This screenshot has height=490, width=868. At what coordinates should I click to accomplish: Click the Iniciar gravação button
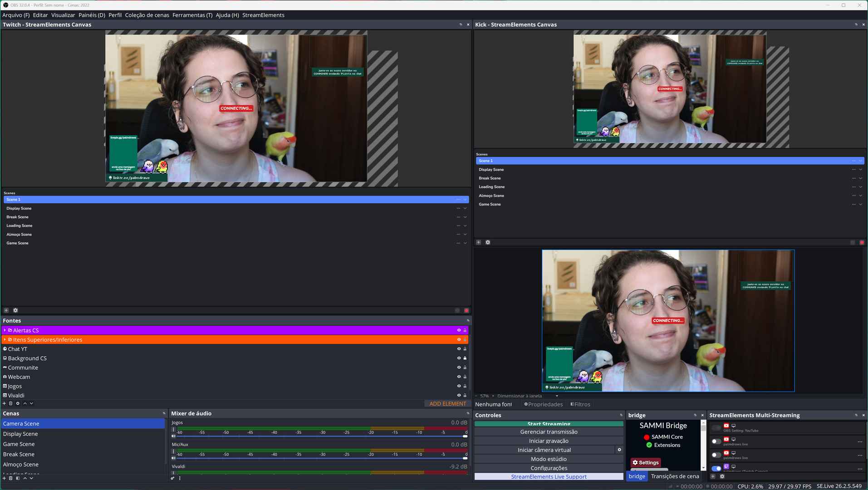click(548, 441)
